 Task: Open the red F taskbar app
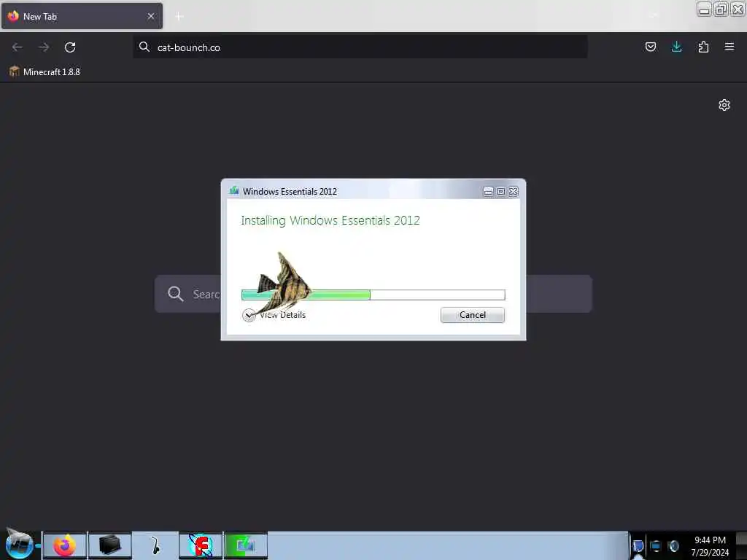(x=201, y=545)
